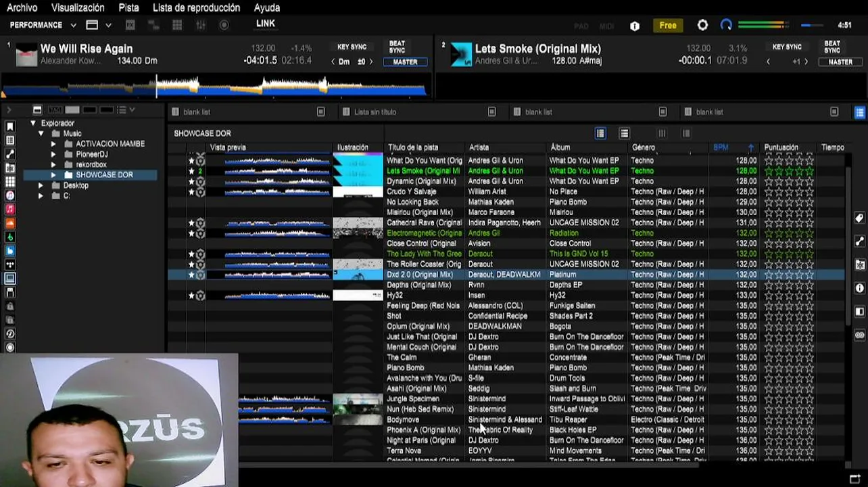The width and height of the screenshot is (868, 487).
Task: Open the deck layout dropdown arrow
Action: coord(108,25)
